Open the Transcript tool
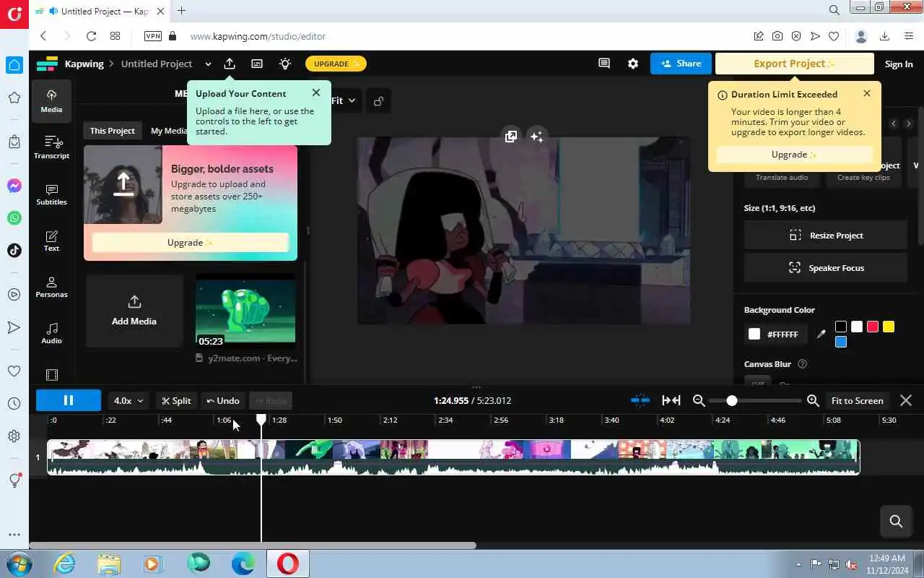 51,147
